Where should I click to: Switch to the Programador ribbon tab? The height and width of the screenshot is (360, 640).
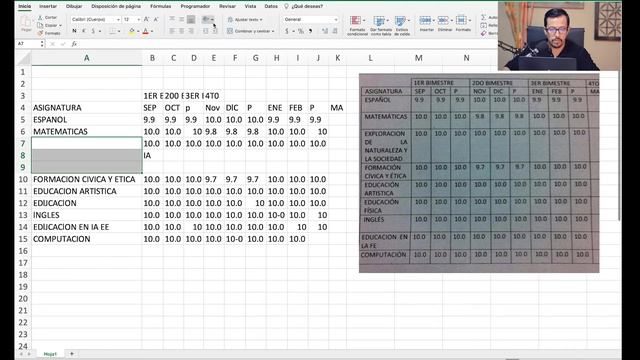195,6
